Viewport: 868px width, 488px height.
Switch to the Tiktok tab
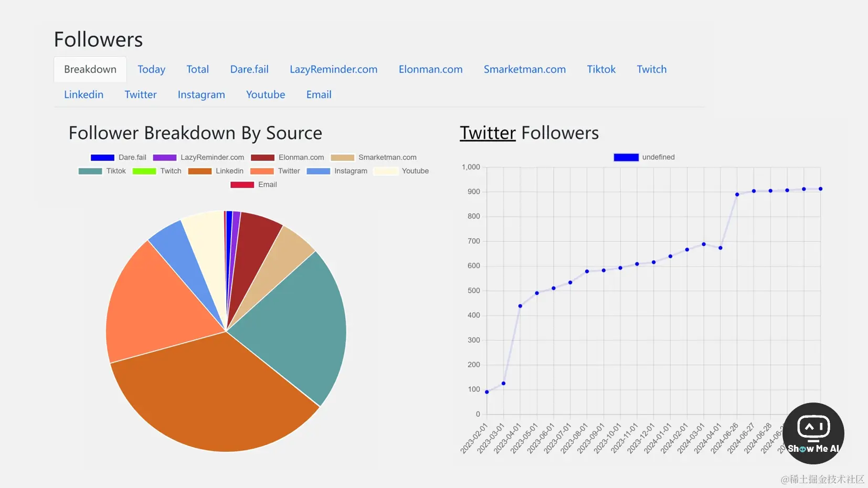[601, 69]
